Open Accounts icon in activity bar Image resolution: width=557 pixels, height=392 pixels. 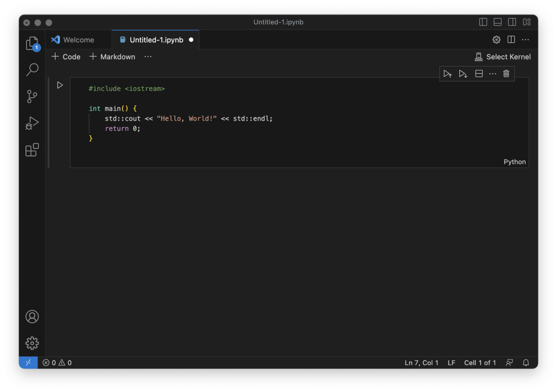coord(32,317)
